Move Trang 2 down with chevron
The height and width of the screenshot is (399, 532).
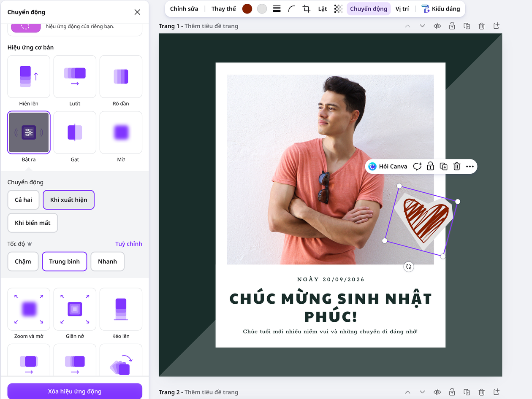(x=422, y=392)
